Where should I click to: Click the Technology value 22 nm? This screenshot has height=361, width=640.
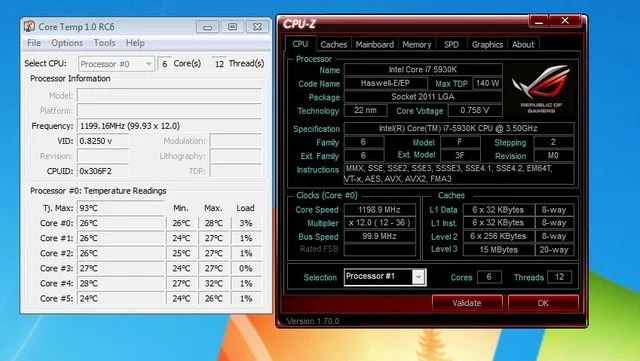tap(365, 110)
